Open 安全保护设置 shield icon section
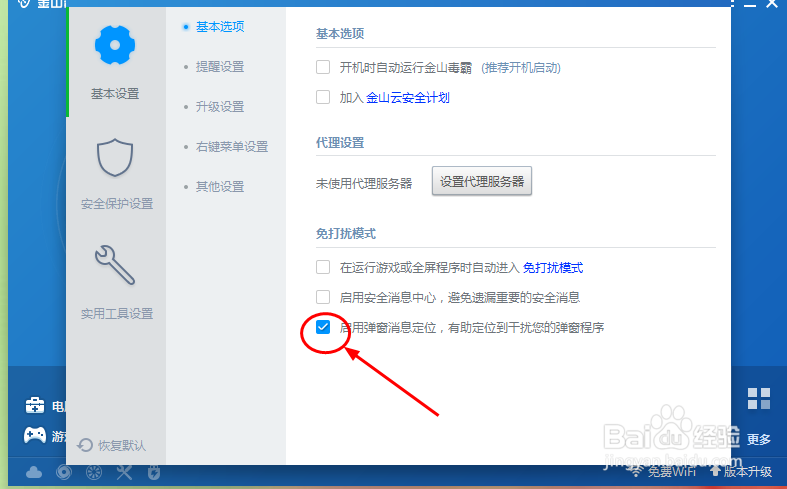Screen dimensions: 787x489 click(115, 157)
